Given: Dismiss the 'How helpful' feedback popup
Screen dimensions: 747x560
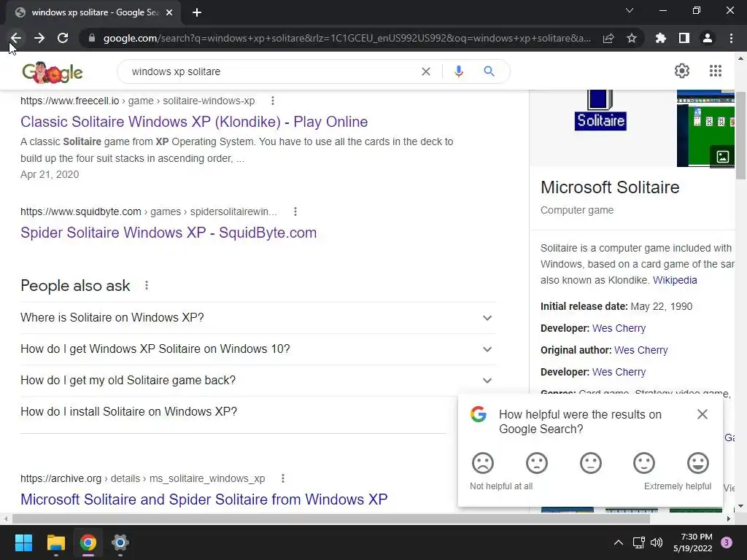Looking at the screenshot, I should coord(703,414).
